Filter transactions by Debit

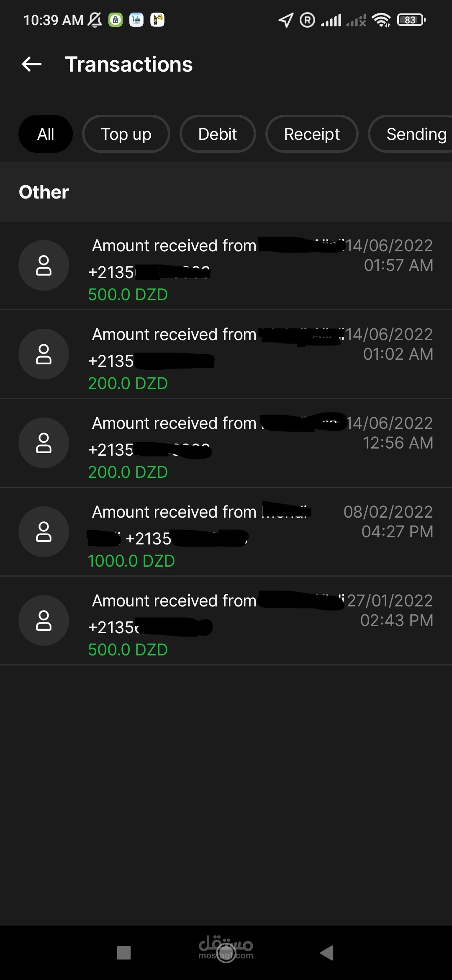point(217,134)
